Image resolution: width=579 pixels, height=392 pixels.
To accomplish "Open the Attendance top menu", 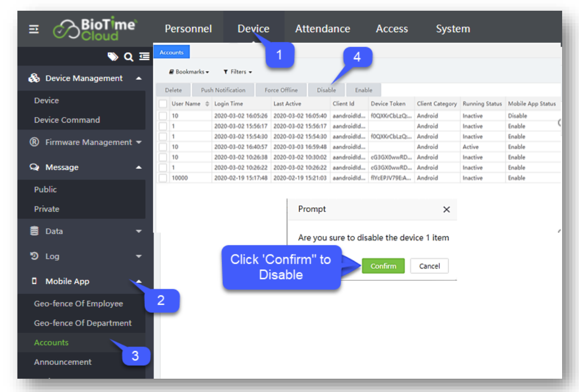I will point(322,29).
